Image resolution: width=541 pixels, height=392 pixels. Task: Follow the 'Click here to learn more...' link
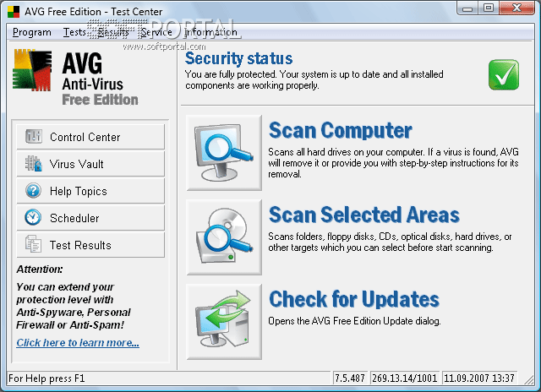(x=78, y=343)
